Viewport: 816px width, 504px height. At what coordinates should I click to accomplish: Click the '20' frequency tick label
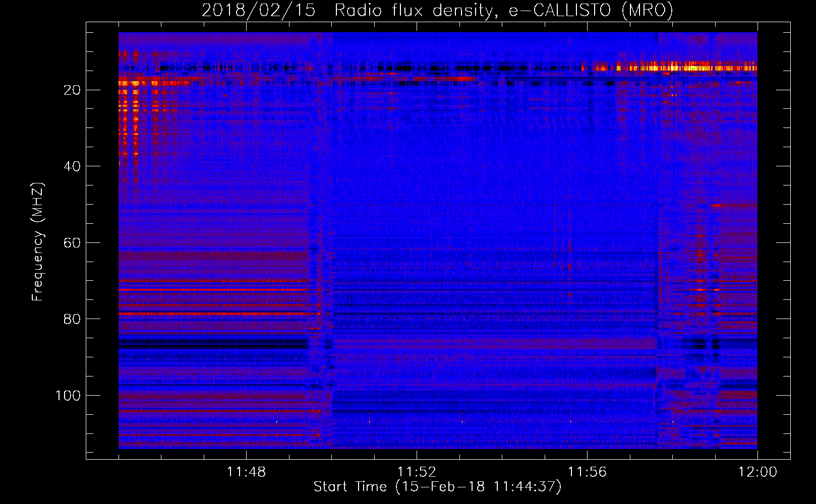pyautogui.click(x=72, y=90)
